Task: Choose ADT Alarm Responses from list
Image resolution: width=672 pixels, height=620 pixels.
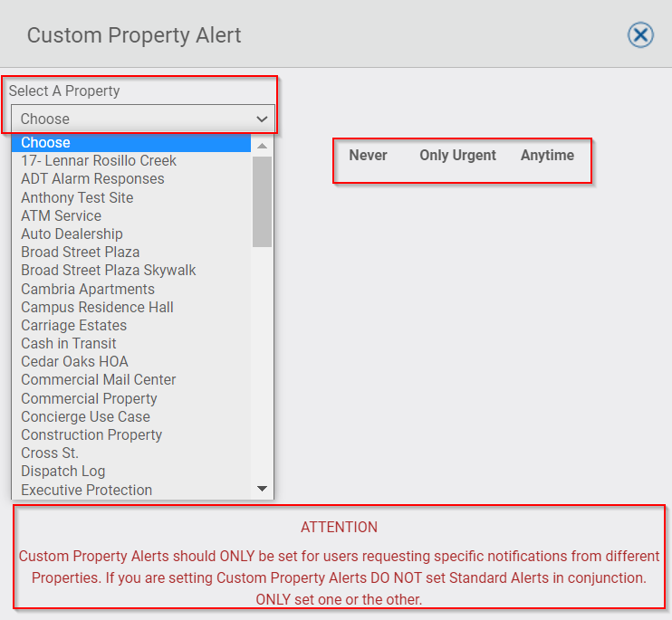Action: [131, 178]
